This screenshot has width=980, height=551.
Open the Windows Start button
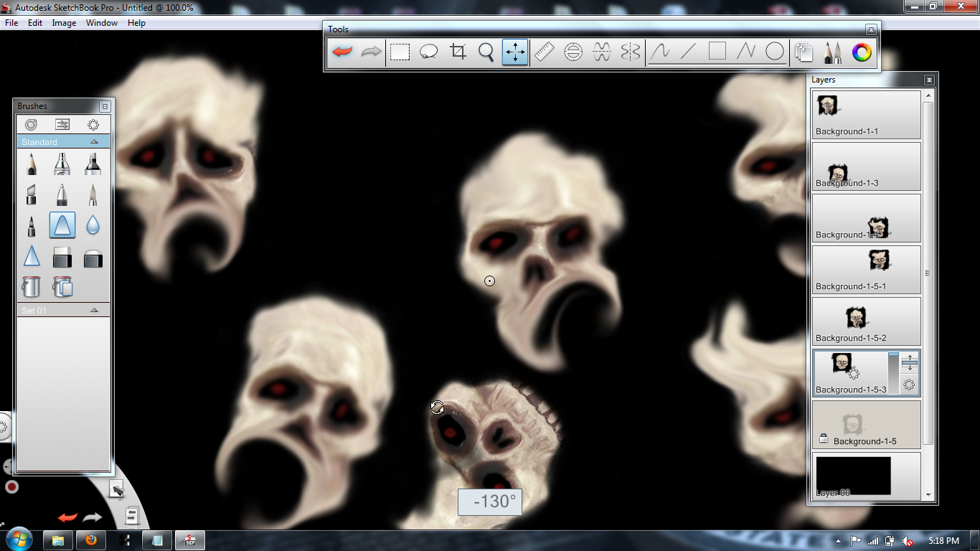tap(18, 540)
